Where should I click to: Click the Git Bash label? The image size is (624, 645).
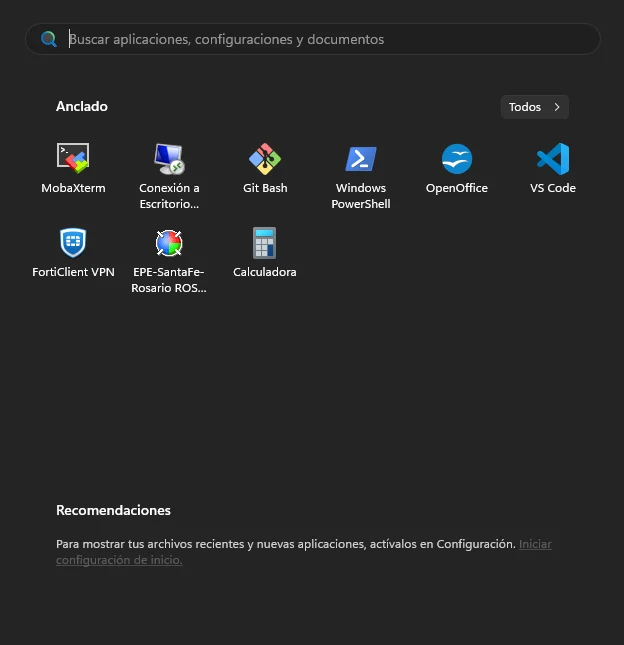[x=265, y=188]
